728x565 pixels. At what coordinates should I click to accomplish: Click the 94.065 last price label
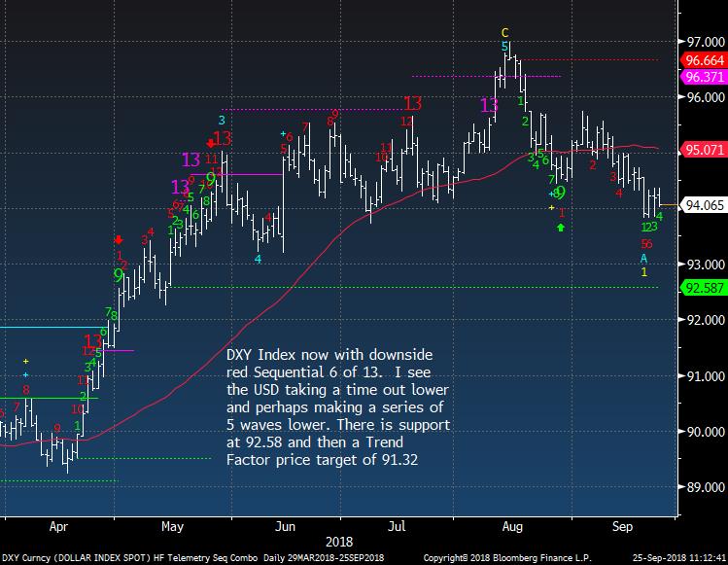pos(700,206)
